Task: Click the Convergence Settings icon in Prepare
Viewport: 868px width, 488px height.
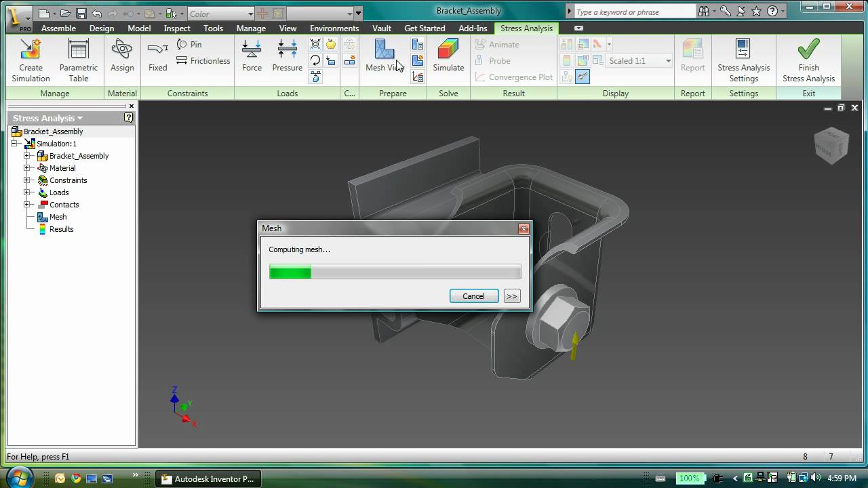Action: pyautogui.click(x=418, y=77)
